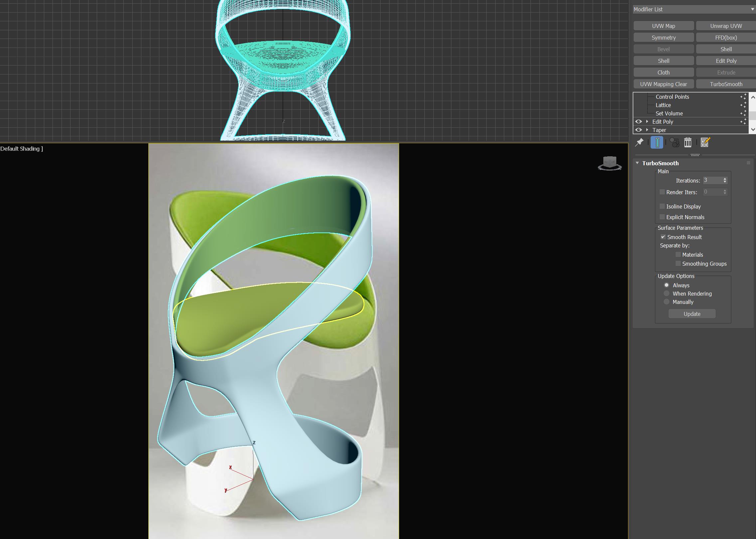Image resolution: width=756 pixels, height=539 pixels.
Task: Open Configure Modifier Sets icon
Action: 705,142
